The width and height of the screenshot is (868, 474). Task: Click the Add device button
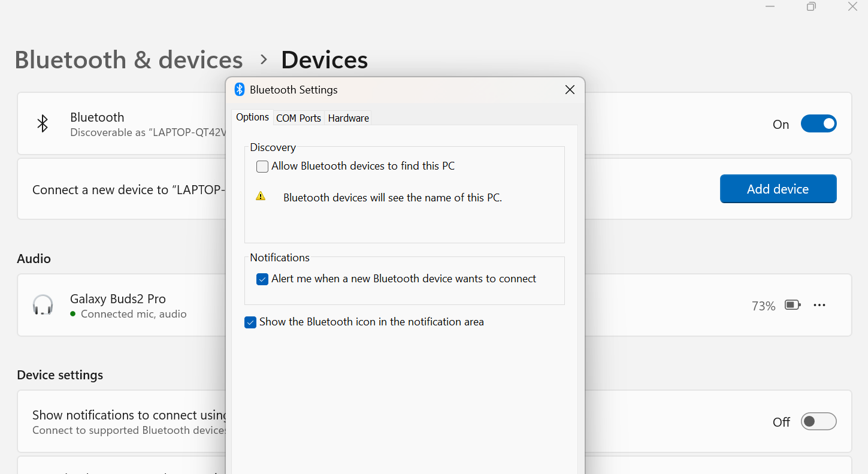pyautogui.click(x=778, y=189)
